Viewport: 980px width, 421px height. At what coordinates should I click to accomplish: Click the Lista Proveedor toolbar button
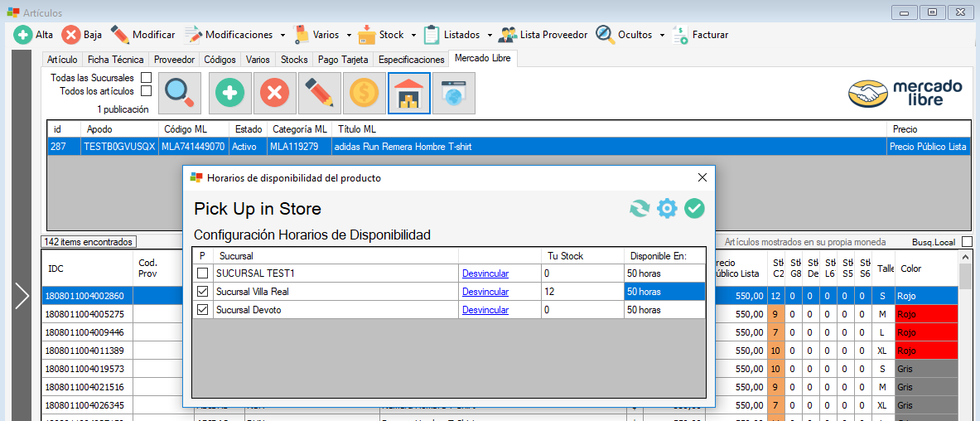(543, 35)
